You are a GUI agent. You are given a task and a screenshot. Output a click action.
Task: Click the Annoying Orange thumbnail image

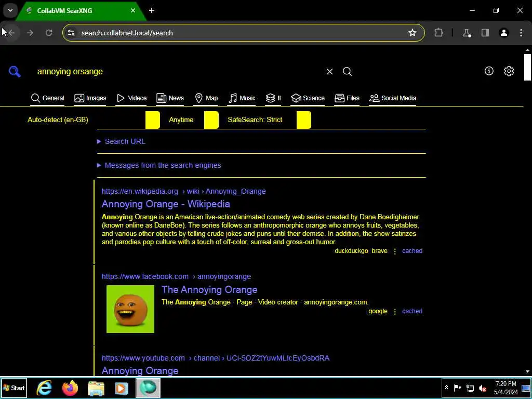tap(130, 309)
